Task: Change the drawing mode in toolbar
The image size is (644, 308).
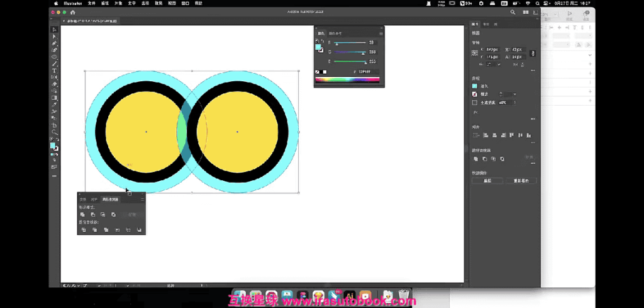Action: [x=54, y=161]
